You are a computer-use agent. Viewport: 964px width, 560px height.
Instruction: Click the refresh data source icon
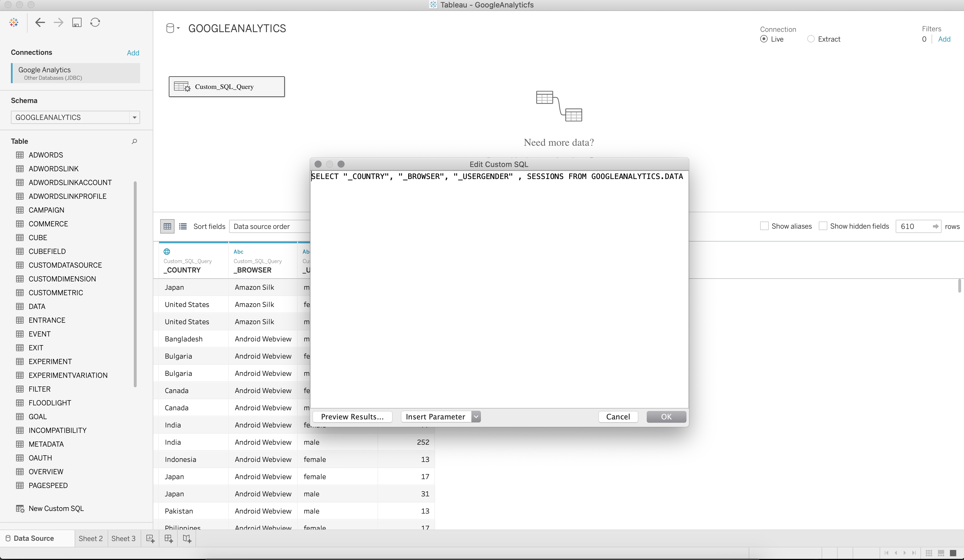95,23
